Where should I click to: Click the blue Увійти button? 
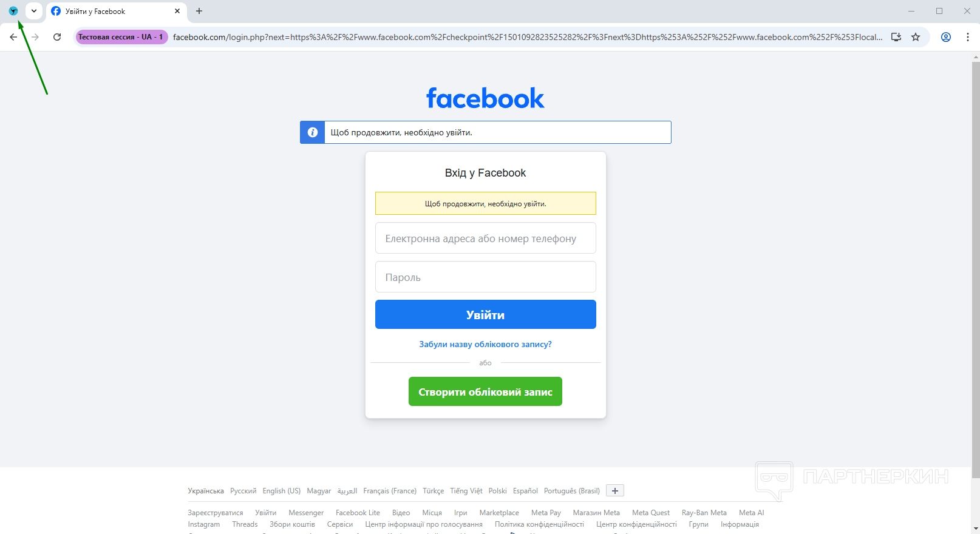tap(486, 314)
